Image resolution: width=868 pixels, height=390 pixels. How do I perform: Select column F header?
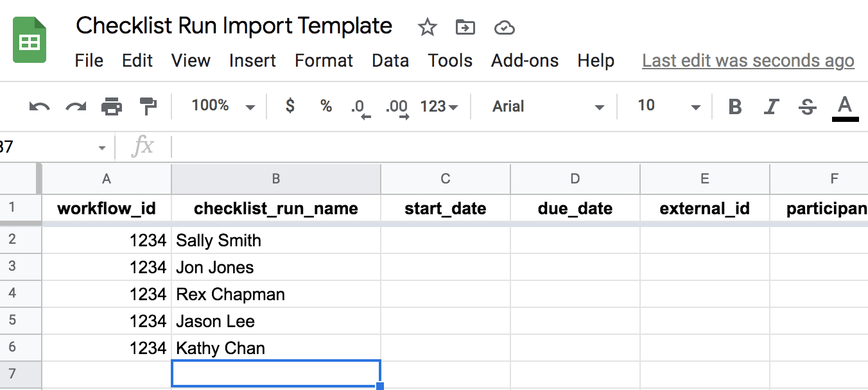tap(819, 179)
